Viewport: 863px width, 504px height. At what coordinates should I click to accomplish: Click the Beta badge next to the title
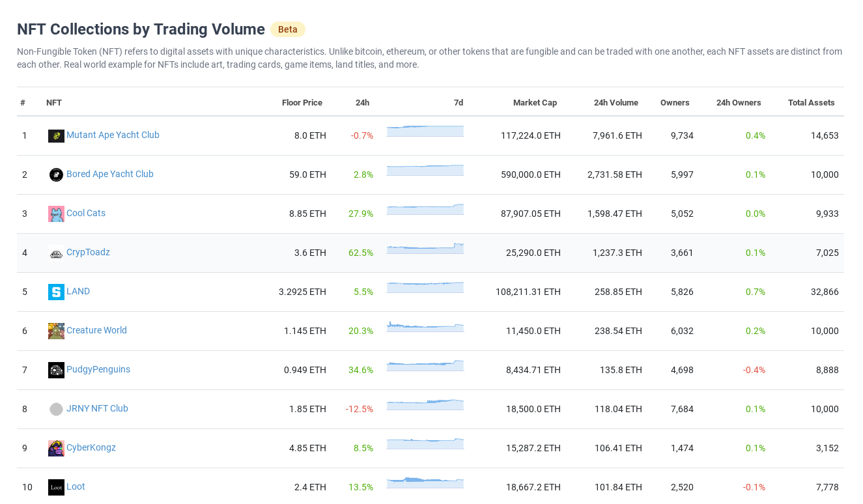[x=288, y=29]
